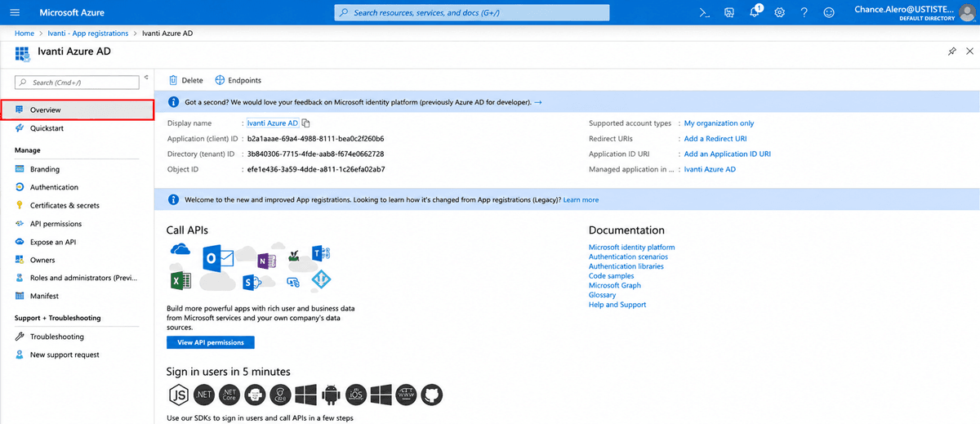Click Directory (tenant) ID value 3b840306-7715…
The image size is (980, 424).
(x=315, y=154)
